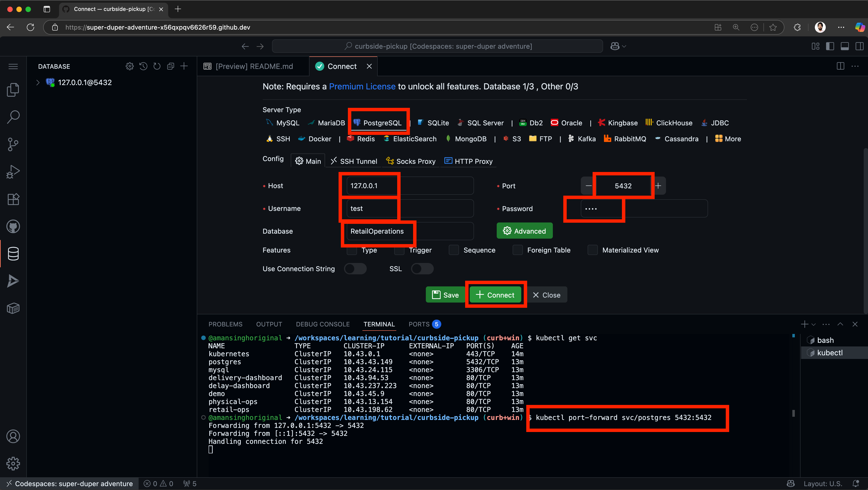This screenshot has width=868, height=490.
Task: Open the terminal launch profile dropdown
Action: click(814, 324)
